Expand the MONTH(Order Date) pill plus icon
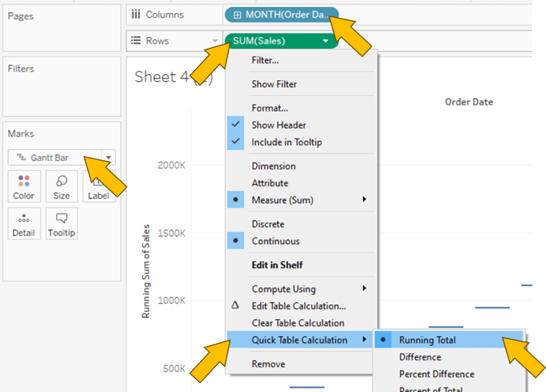The image size is (546, 392). click(238, 15)
